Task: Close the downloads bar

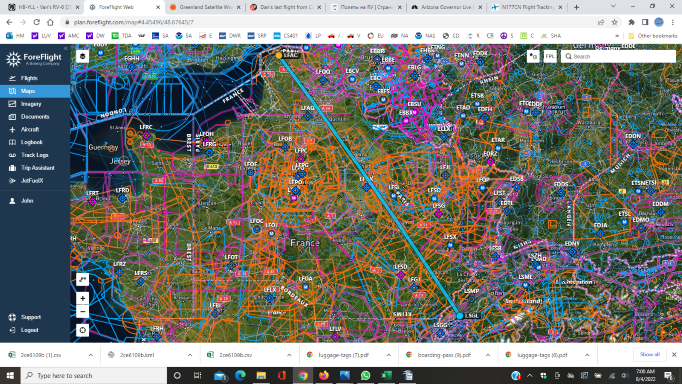Action: (x=674, y=354)
